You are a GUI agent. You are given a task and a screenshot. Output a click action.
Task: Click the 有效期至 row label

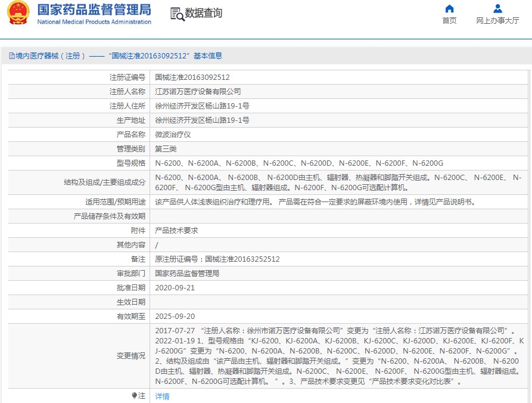point(131,317)
